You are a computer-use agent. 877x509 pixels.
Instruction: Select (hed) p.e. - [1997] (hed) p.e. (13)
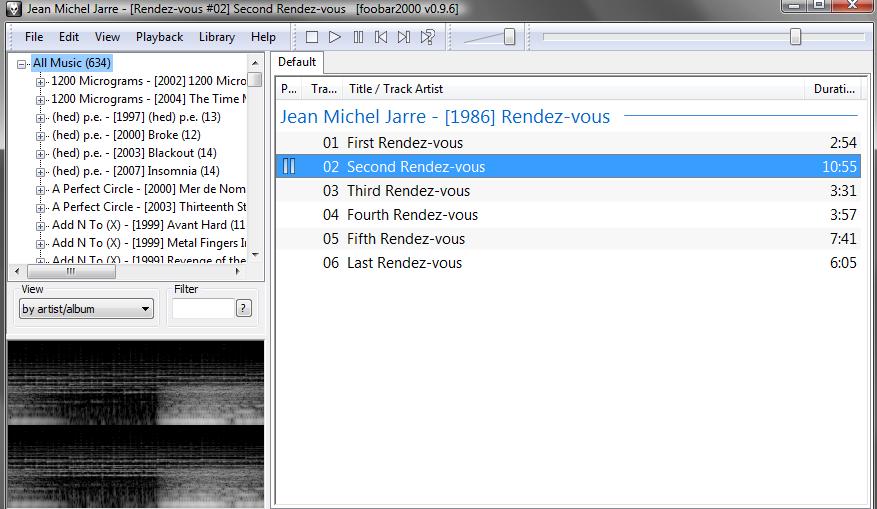(136, 117)
